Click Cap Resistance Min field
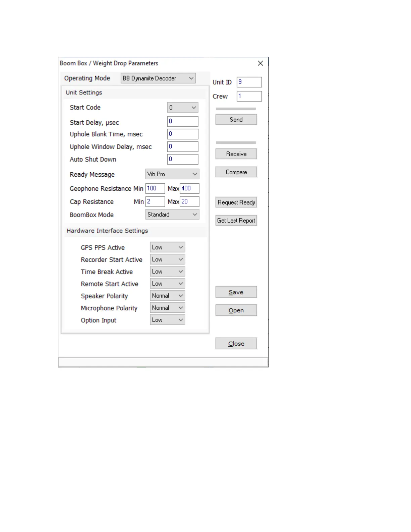Image resolution: width=411 pixels, height=532 pixels. coord(155,202)
